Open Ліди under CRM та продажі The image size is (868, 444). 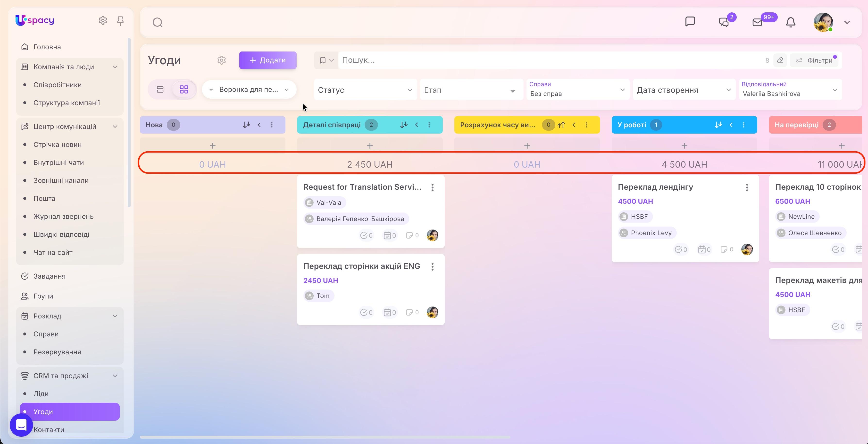(x=41, y=393)
